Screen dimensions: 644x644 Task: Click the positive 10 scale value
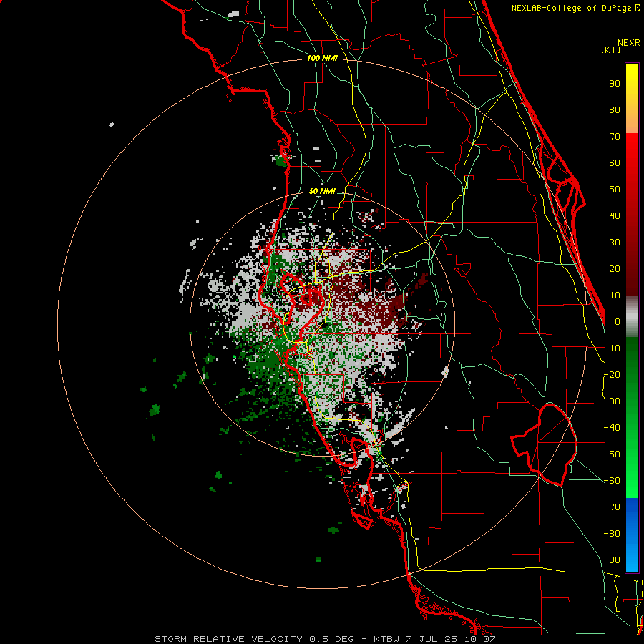pyautogui.click(x=615, y=296)
